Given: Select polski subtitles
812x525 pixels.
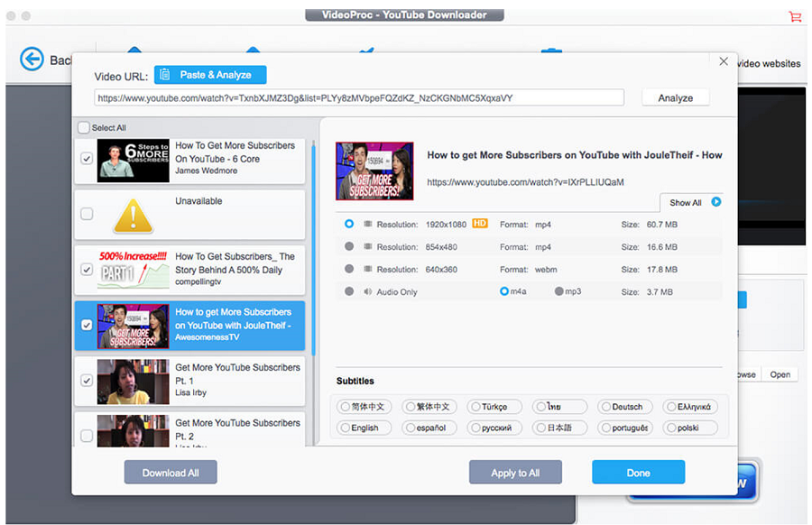Looking at the screenshot, I should point(690,428).
